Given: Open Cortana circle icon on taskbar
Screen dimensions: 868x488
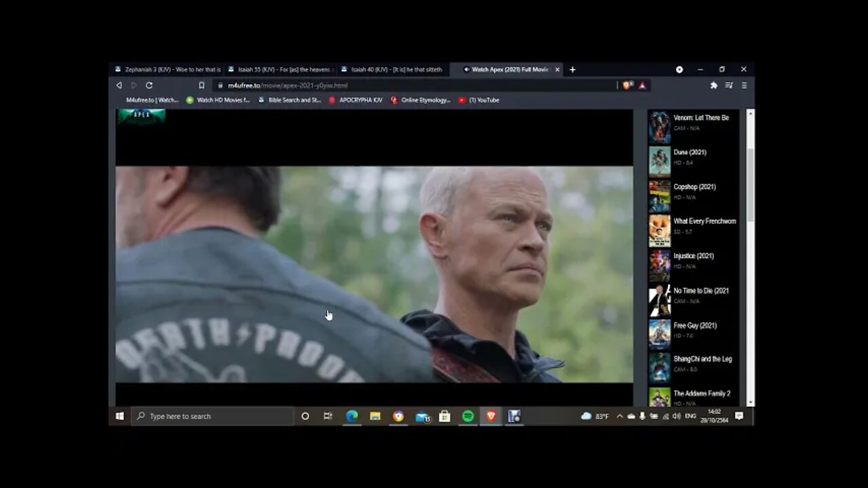Looking at the screenshot, I should [305, 416].
